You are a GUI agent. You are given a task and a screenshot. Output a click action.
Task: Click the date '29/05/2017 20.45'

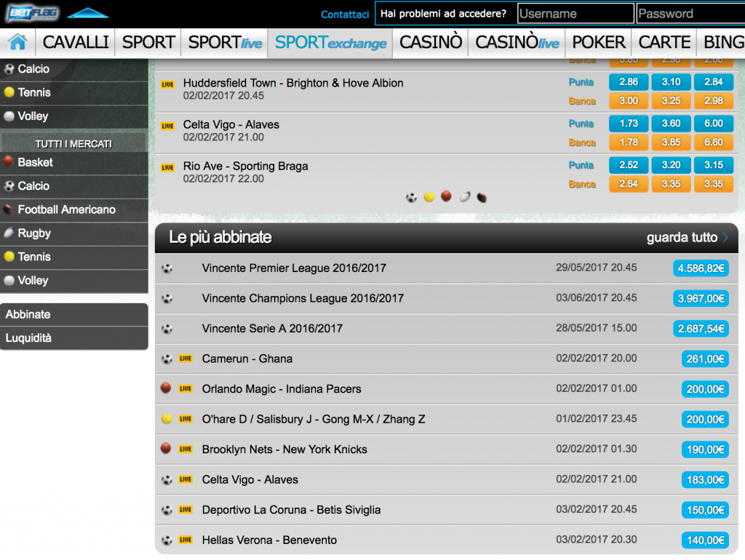pyautogui.click(x=597, y=268)
